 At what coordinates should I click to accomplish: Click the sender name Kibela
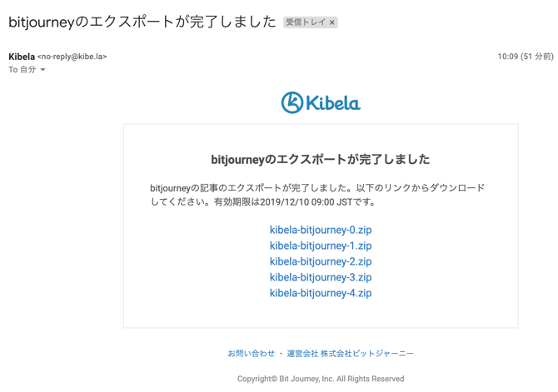click(22, 57)
